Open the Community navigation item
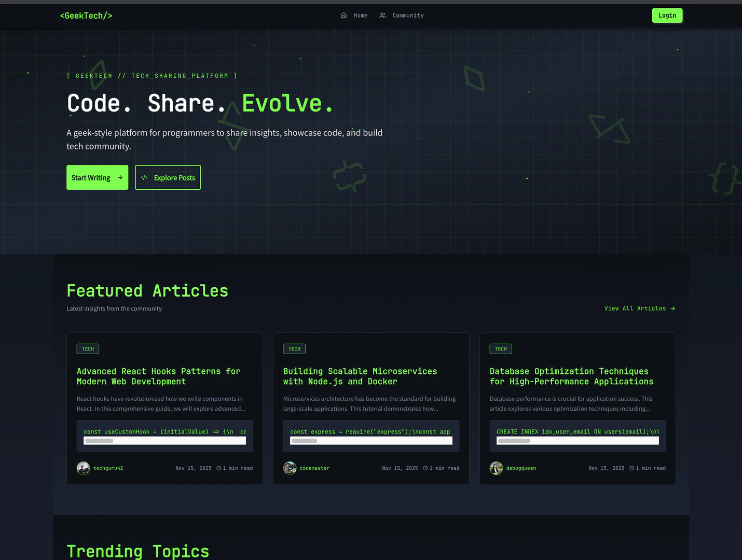Viewport: 742px width, 560px height. 407,16
